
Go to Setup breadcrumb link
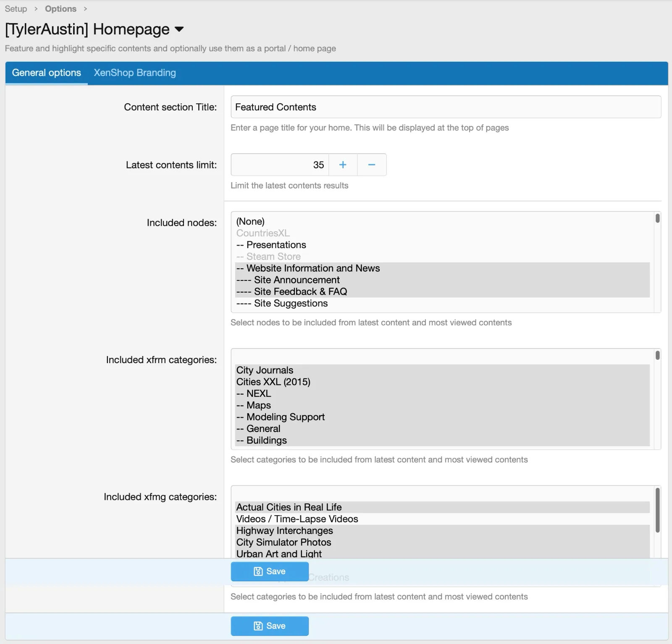16,9
